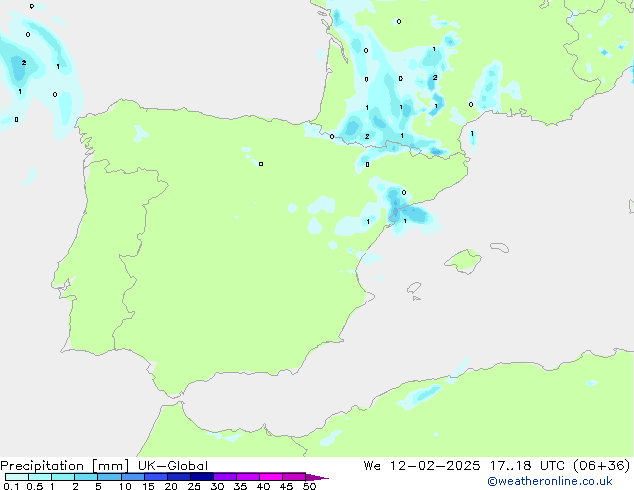Click the "We 12-02-2025" date text
The width and height of the screenshot is (634, 490).
click(x=422, y=466)
